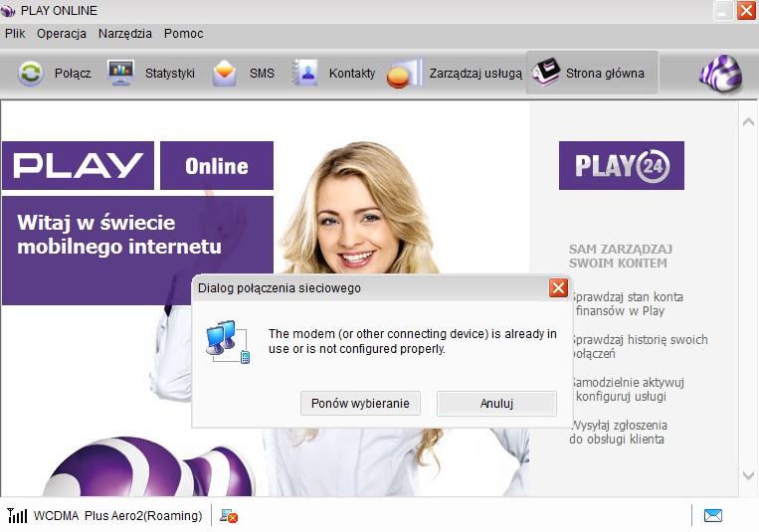Click the scroll up arrow

point(748,121)
